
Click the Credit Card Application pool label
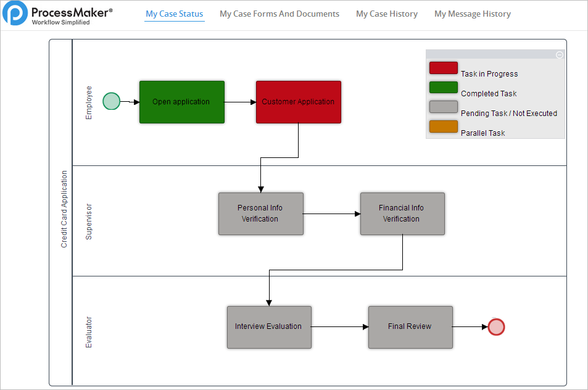64,210
